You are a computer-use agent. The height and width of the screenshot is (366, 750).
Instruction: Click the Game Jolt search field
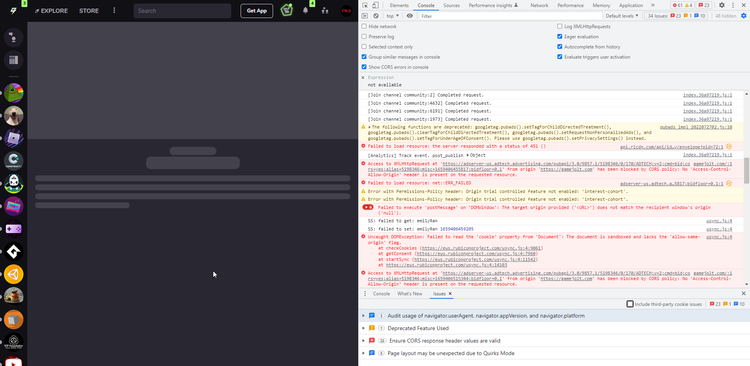[x=182, y=11]
